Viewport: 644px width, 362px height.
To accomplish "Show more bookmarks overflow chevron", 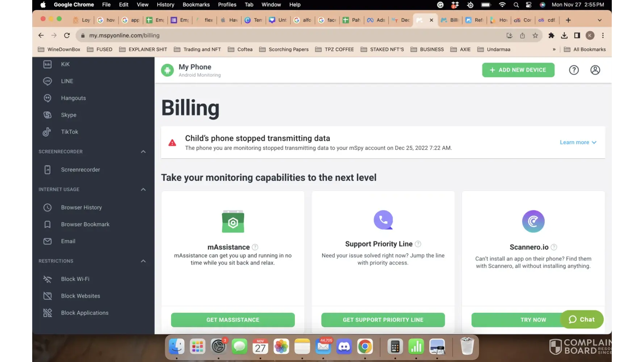I will pos(554,49).
